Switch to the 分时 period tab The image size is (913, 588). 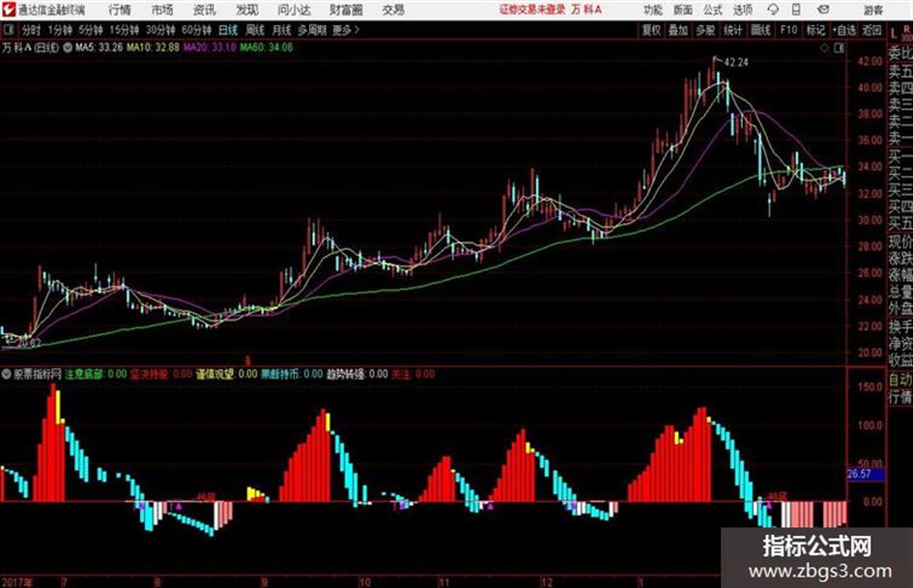(x=32, y=30)
